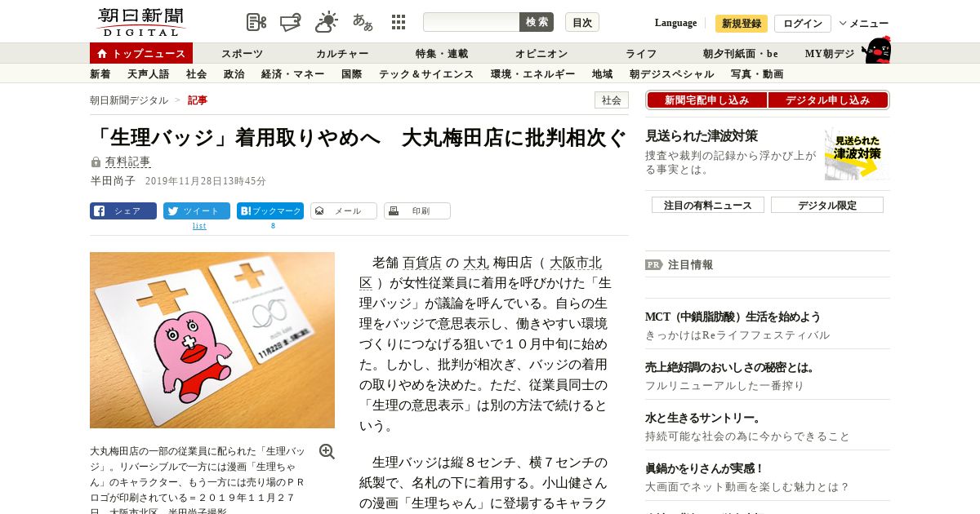The width and height of the screenshot is (980, 514).
Task: Select 環境・エネルギー in sub navigation
Action: click(x=532, y=74)
